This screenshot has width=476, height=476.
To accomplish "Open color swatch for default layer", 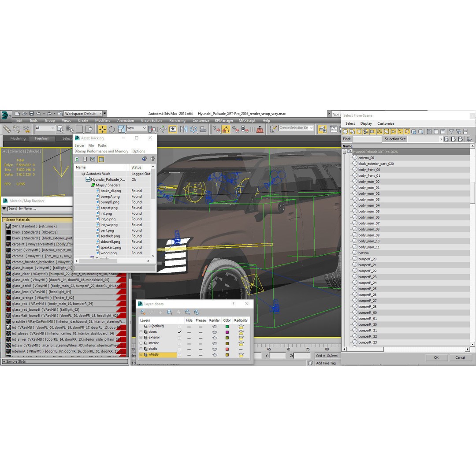I will 227,327.
